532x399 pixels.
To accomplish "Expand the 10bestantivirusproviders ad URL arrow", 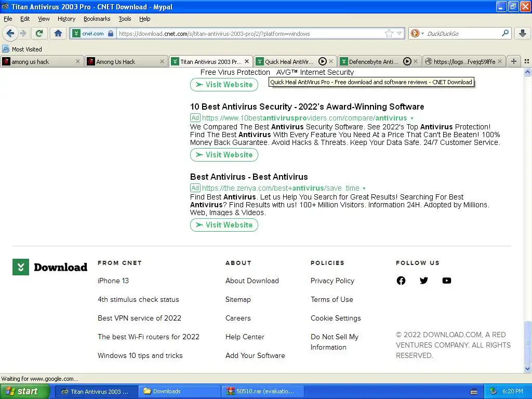I will pyautogui.click(x=412, y=118).
